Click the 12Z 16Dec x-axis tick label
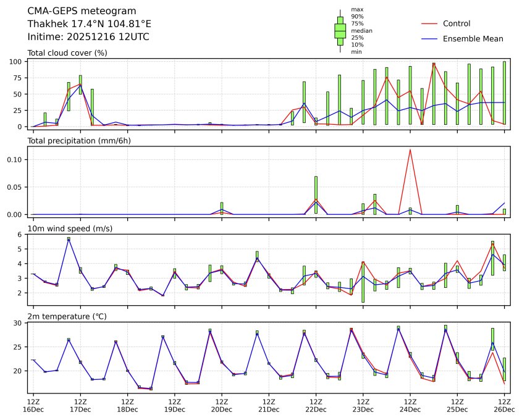Viewport: 522px width, 420px height. point(33,405)
